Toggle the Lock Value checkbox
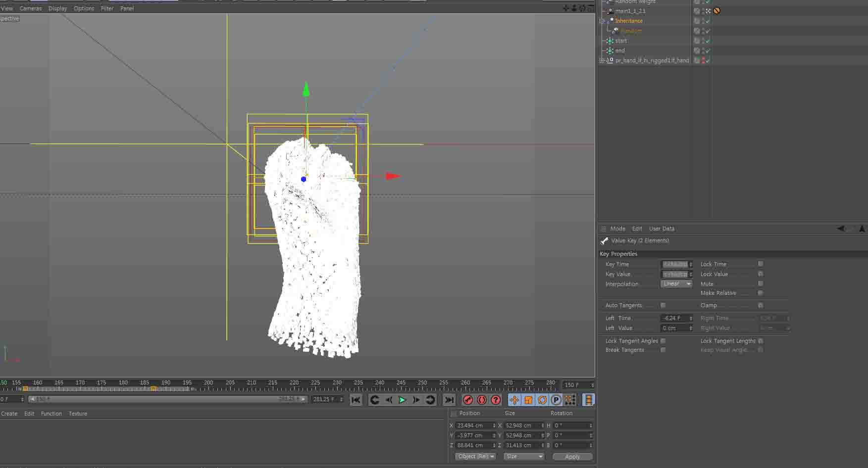 [x=761, y=274]
